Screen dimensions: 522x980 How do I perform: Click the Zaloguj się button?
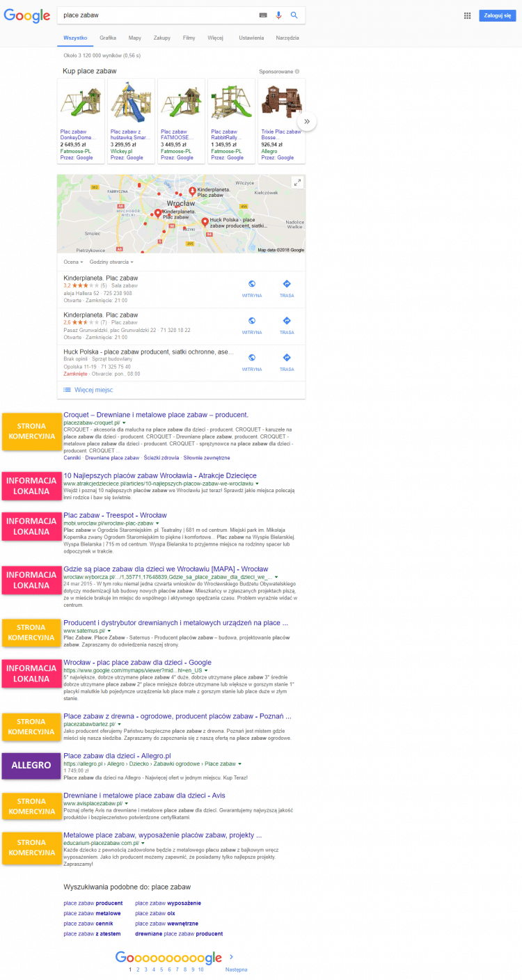(x=498, y=15)
